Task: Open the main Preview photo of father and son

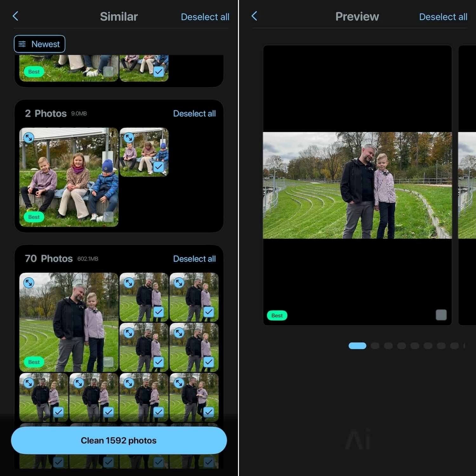Action: [x=357, y=185]
